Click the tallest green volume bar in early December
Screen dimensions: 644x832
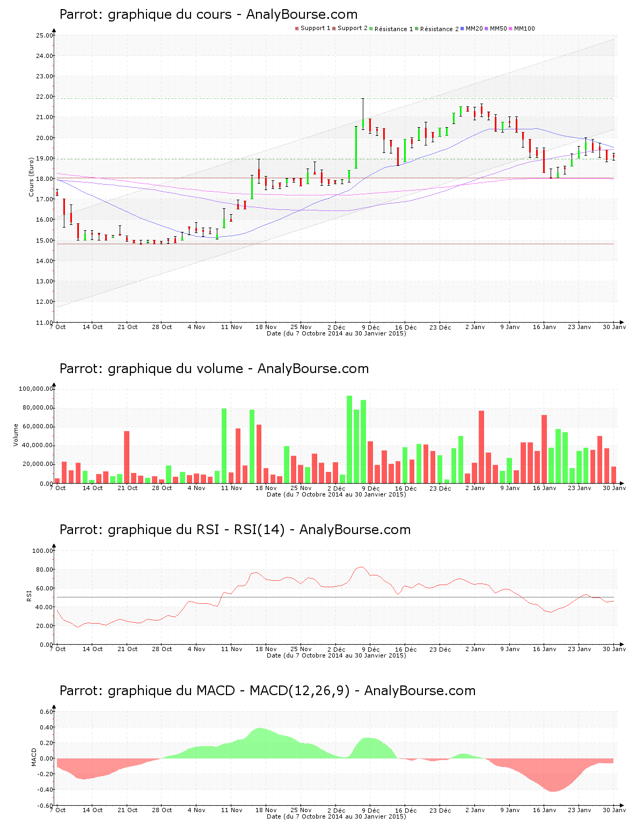[x=349, y=439]
